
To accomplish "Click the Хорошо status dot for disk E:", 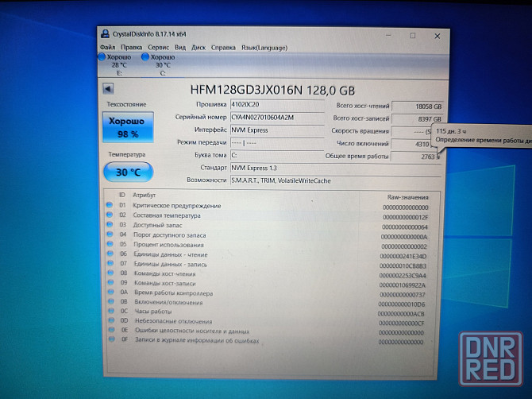I will click(102, 56).
